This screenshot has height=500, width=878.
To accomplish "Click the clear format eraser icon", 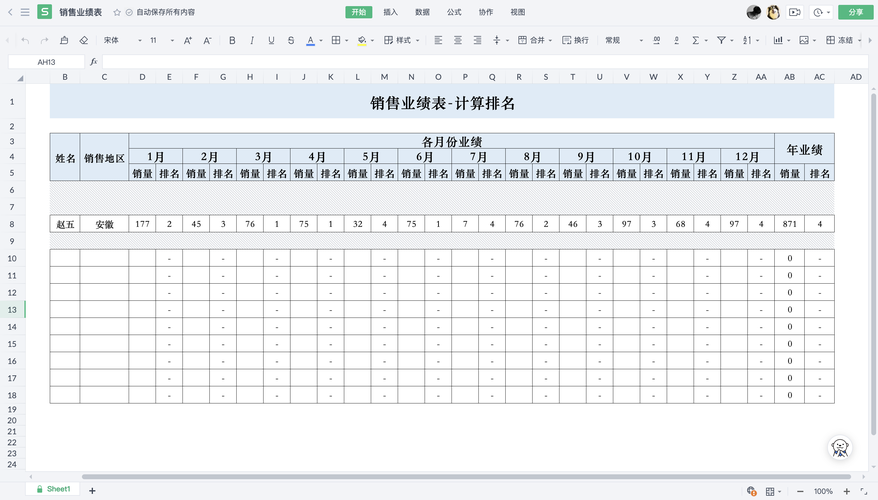I will [x=83, y=40].
